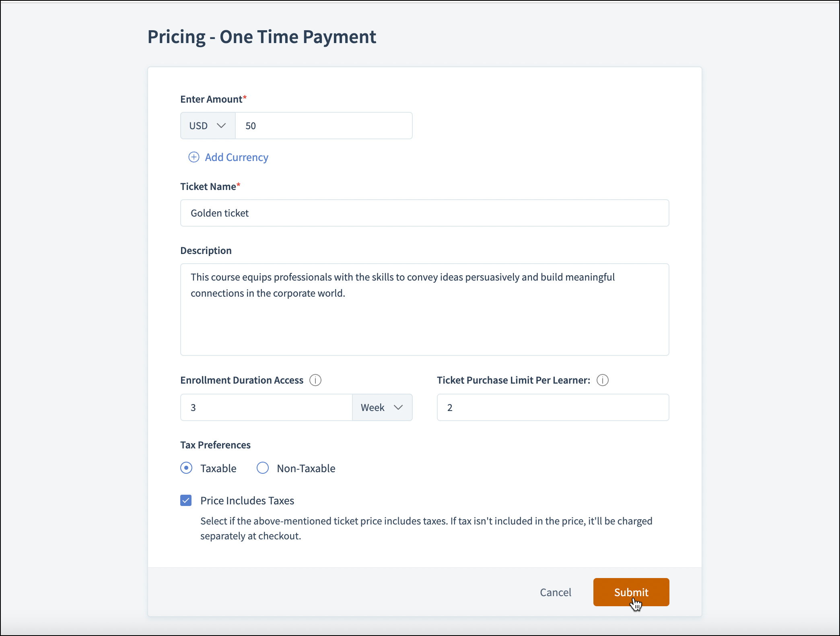Select the Taxable radio button

186,468
